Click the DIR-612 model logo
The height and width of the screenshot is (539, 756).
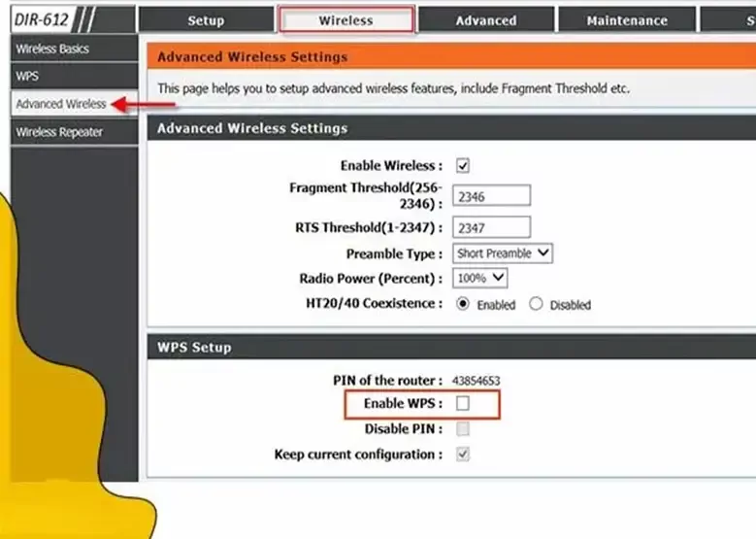41,19
